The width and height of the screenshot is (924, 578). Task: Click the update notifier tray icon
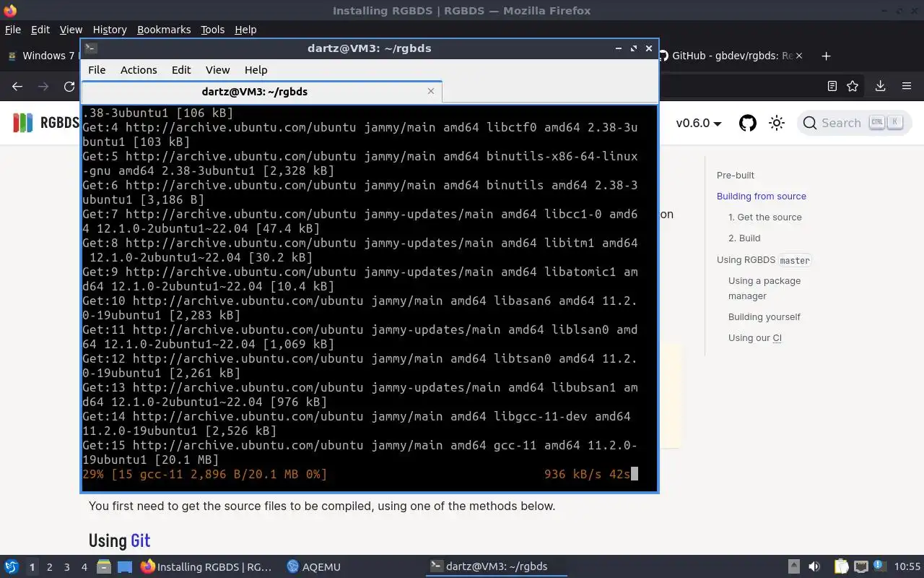[x=880, y=566]
